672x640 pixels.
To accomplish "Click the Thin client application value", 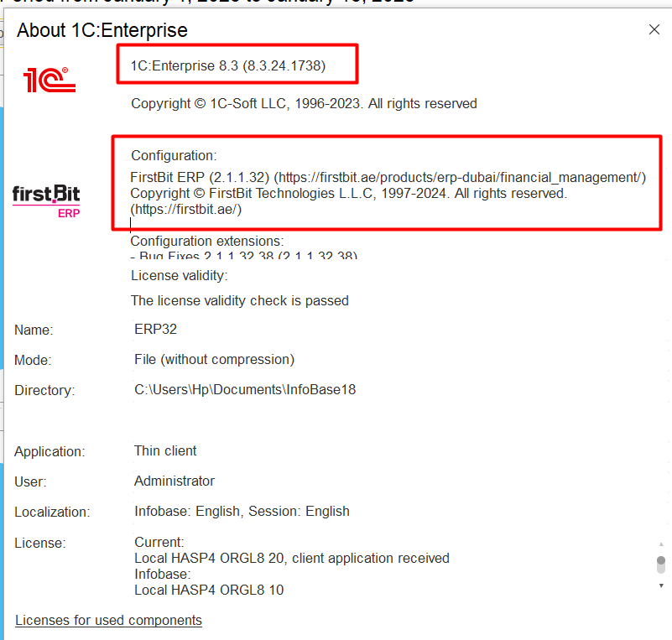I will 165,450.
